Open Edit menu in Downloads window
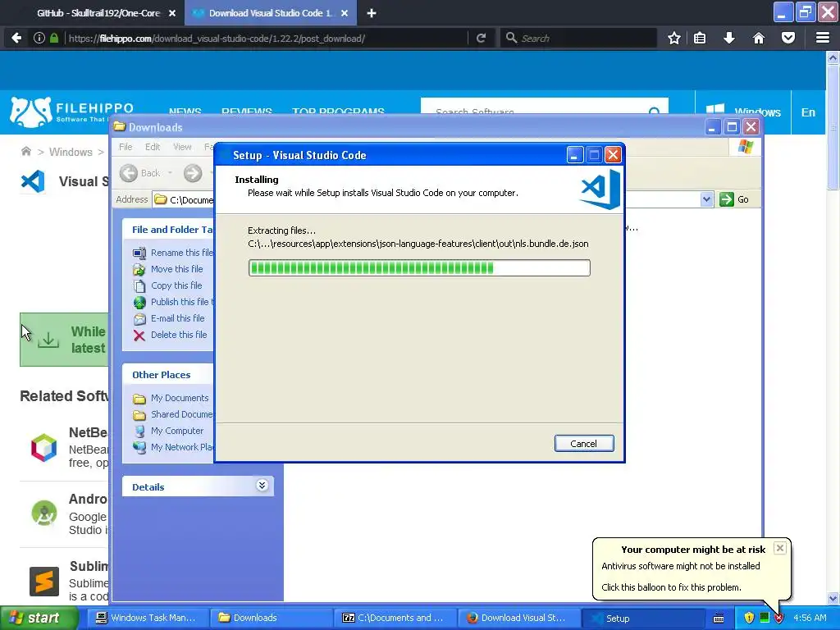The image size is (840, 630). [152, 147]
